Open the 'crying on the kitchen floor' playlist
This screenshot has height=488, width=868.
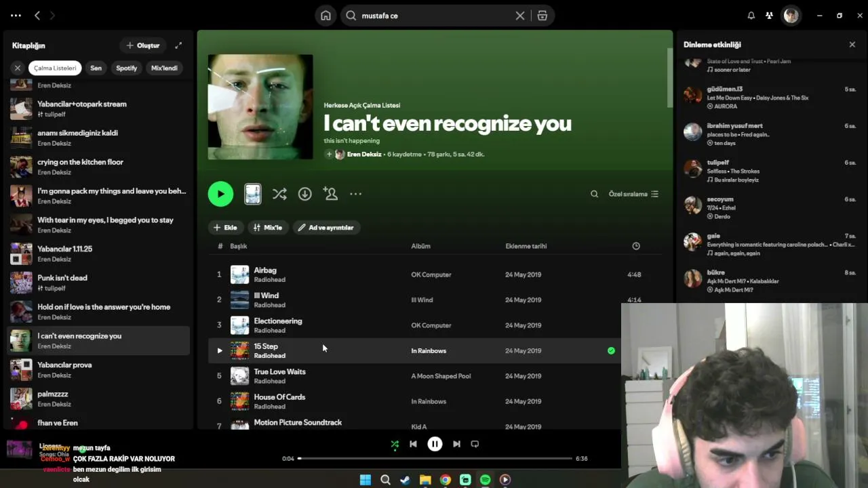pos(98,167)
